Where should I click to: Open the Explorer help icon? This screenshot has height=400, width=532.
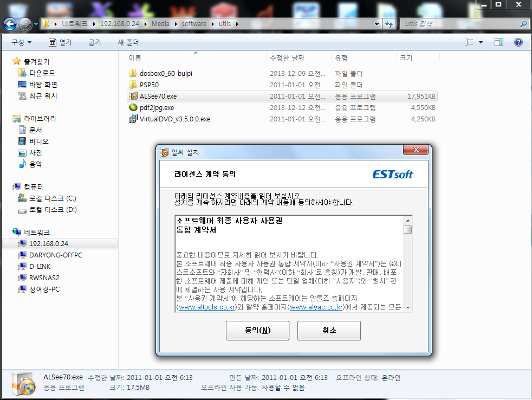coord(518,42)
